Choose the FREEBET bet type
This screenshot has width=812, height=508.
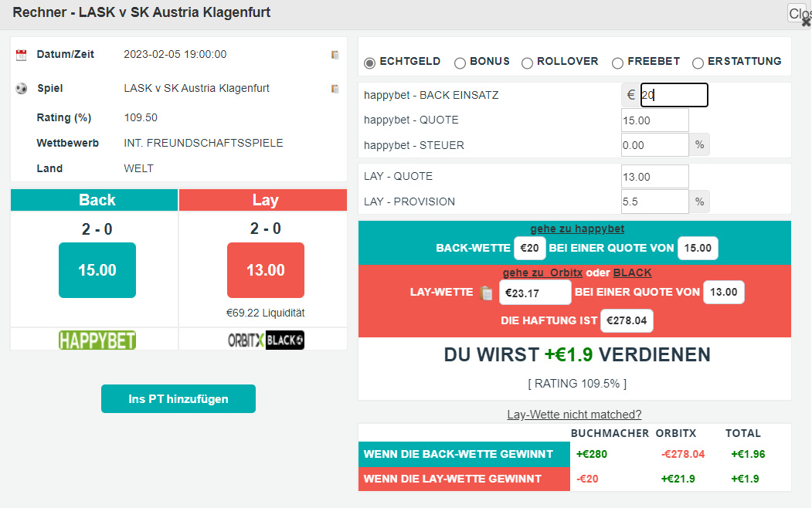pyautogui.click(x=617, y=63)
